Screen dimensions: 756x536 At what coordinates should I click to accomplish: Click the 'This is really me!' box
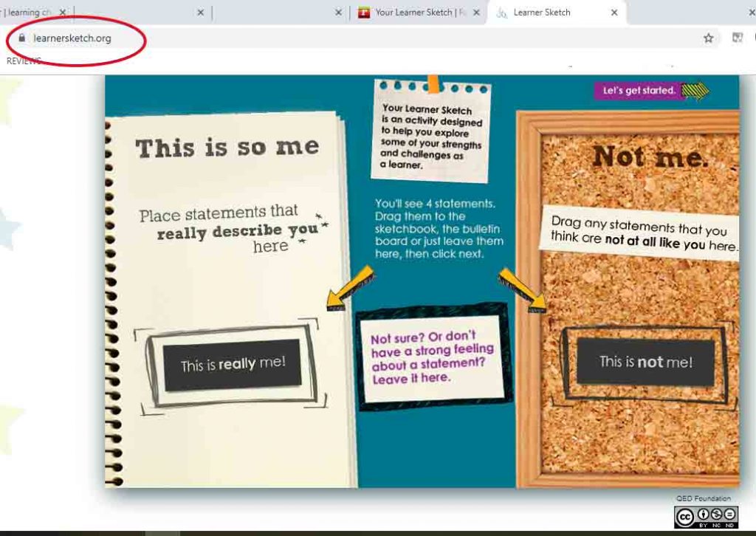(233, 365)
